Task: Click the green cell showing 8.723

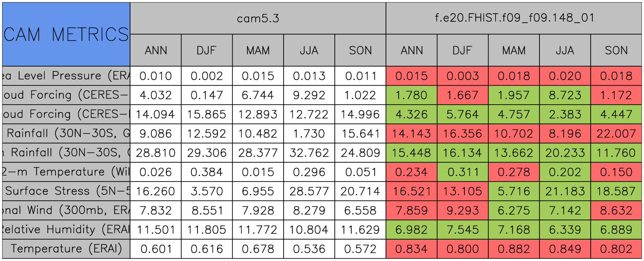Action: [x=565, y=95]
